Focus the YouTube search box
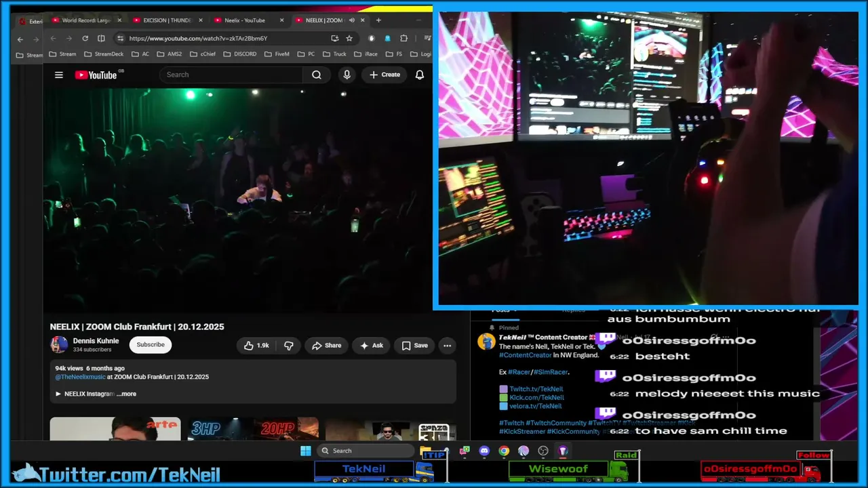 click(231, 75)
